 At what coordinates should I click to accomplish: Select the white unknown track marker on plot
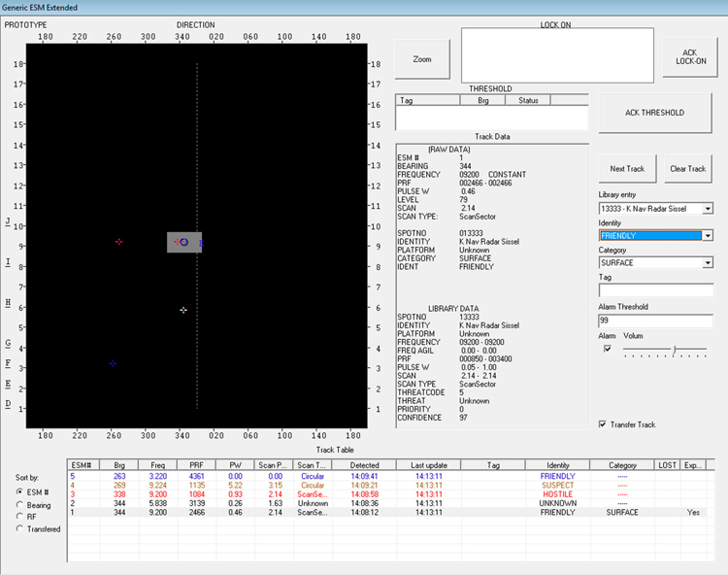pyautogui.click(x=183, y=310)
